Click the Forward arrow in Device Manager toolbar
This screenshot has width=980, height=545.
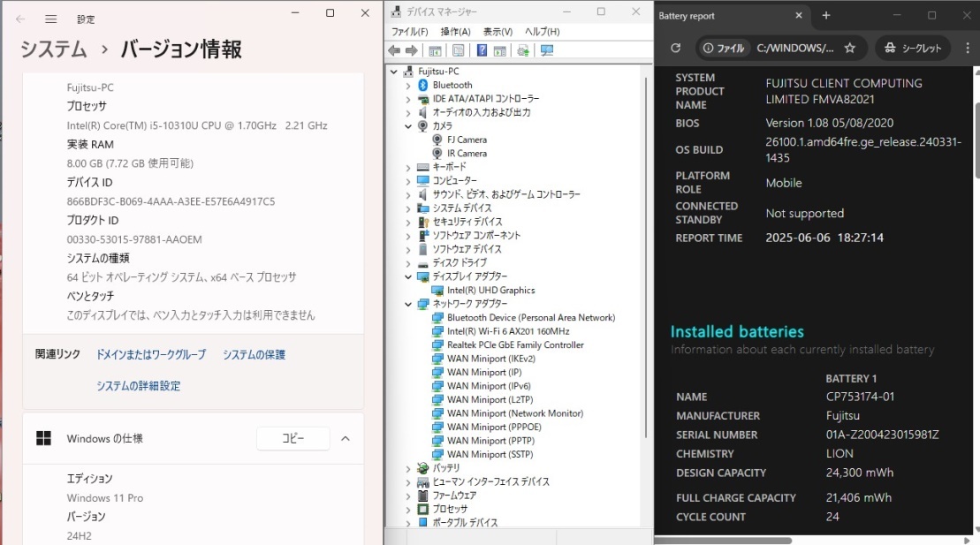pyautogui.click(x=411, y=50)
